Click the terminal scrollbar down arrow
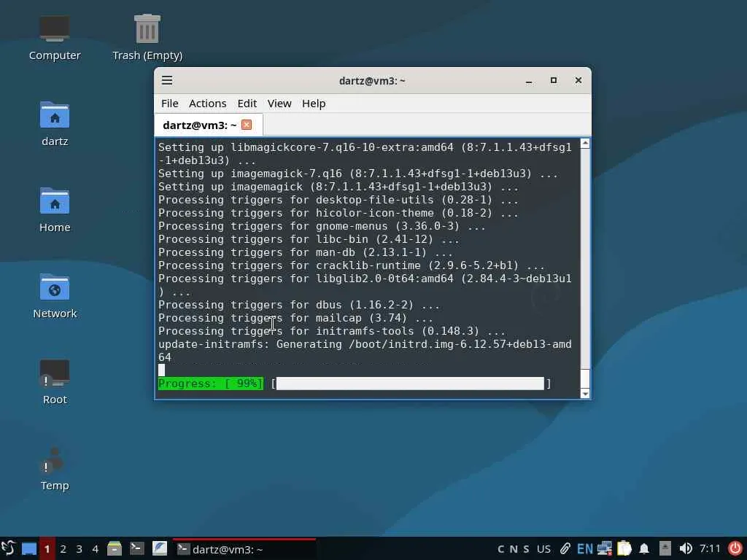 coord(585,393)
